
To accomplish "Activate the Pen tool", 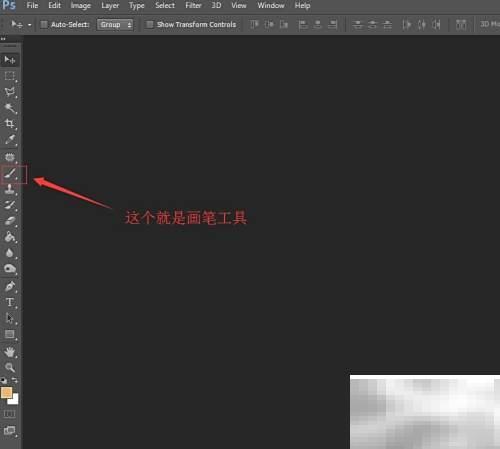I will [x=10, y=286].
